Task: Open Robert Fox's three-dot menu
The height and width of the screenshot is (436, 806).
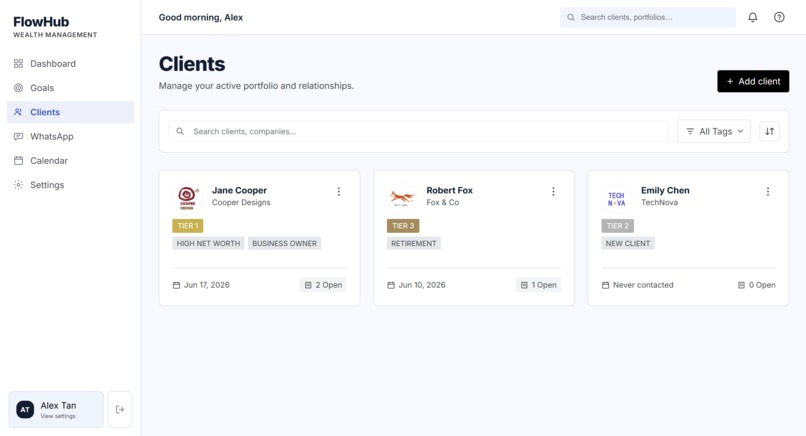Action: [x=553, y=191]
